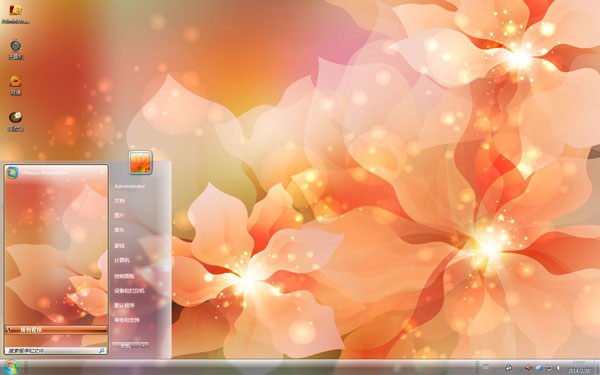Image resolution: width=600 pixels, height=375 pixels.
Task: Click the taskbar clock showing the date
Action: click(x=579, y=368)
